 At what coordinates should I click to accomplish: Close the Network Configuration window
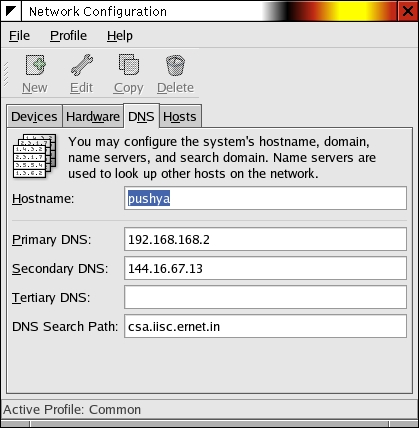(x=408, y=11)
